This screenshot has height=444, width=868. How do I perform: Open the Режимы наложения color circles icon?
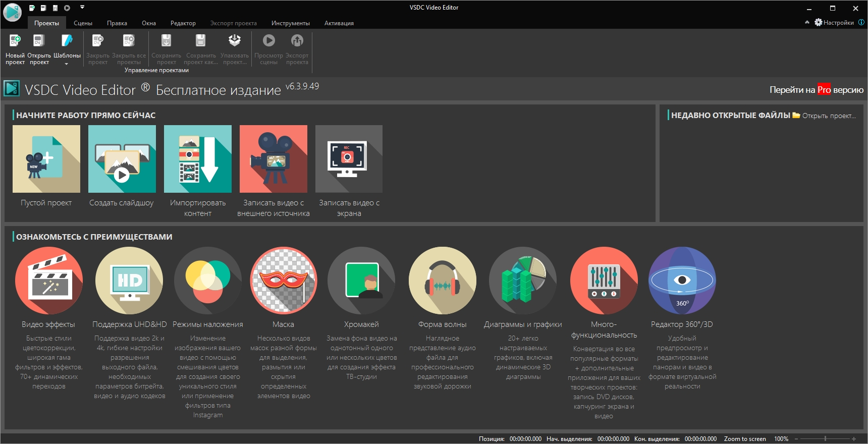click(x=208, y=281)
